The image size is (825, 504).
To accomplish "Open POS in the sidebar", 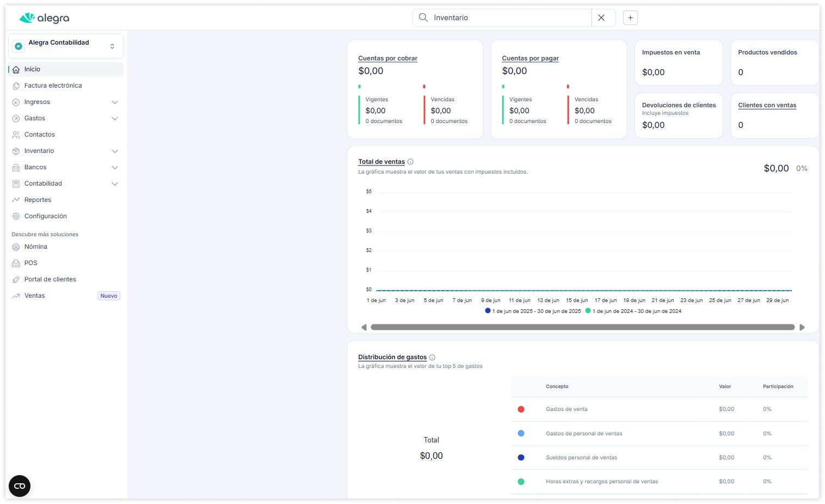I will click(x=66, y=263).
